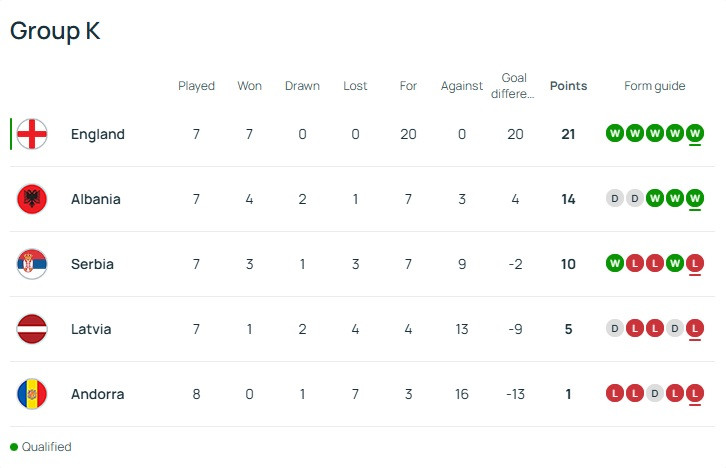
Task: Click the Serbia flag icon
Action: click(32, 264)
